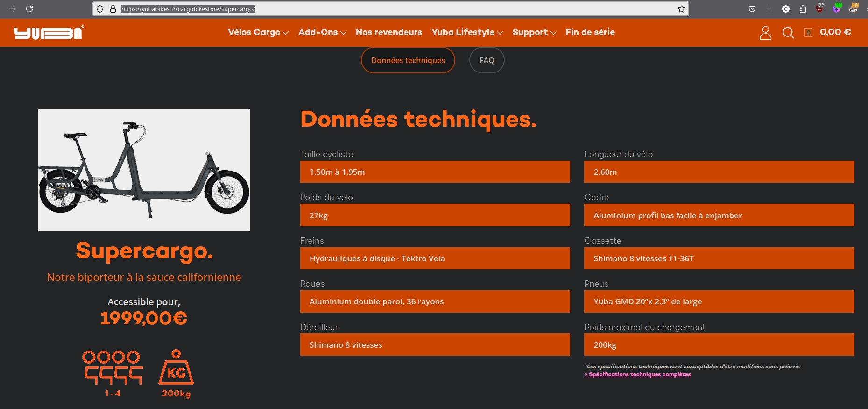
Task: Click the site search magnifier icon
Action: (x=788, y=33)
